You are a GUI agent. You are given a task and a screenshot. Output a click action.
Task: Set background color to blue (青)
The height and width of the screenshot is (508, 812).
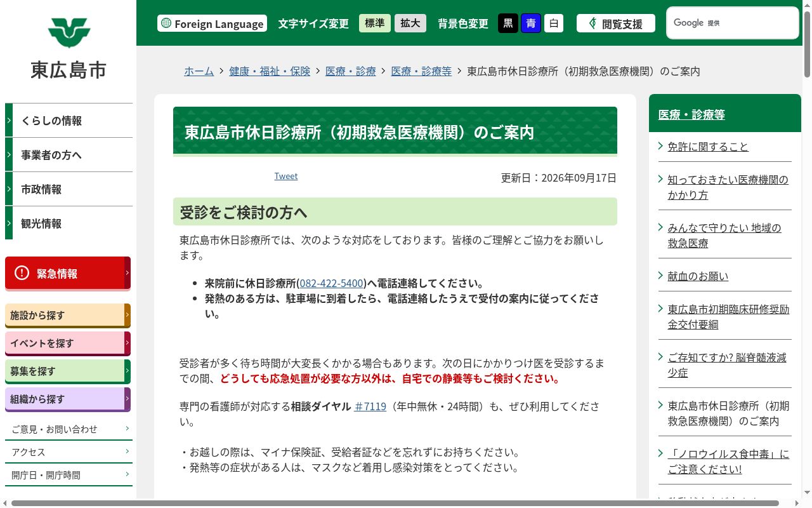point(531,23)
